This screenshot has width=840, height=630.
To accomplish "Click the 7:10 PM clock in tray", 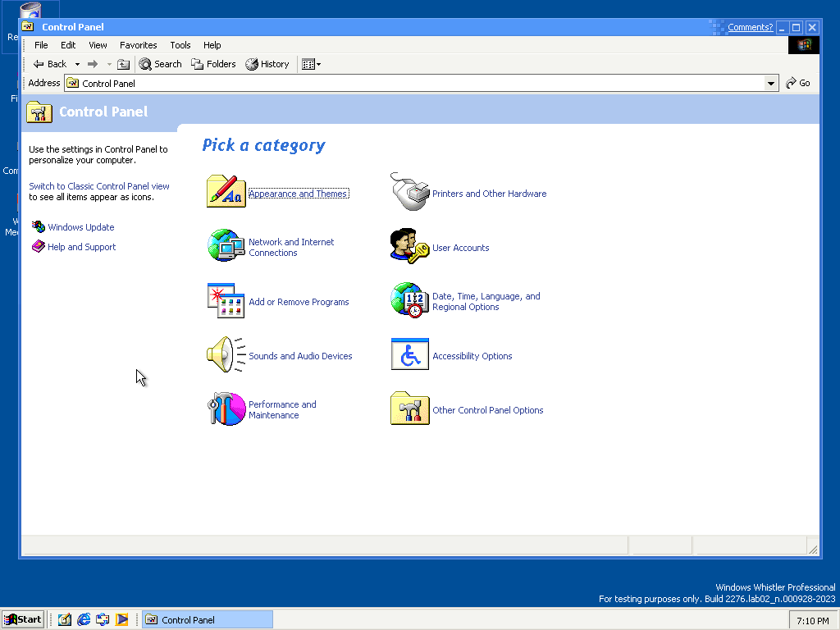I will pos(812,620).
